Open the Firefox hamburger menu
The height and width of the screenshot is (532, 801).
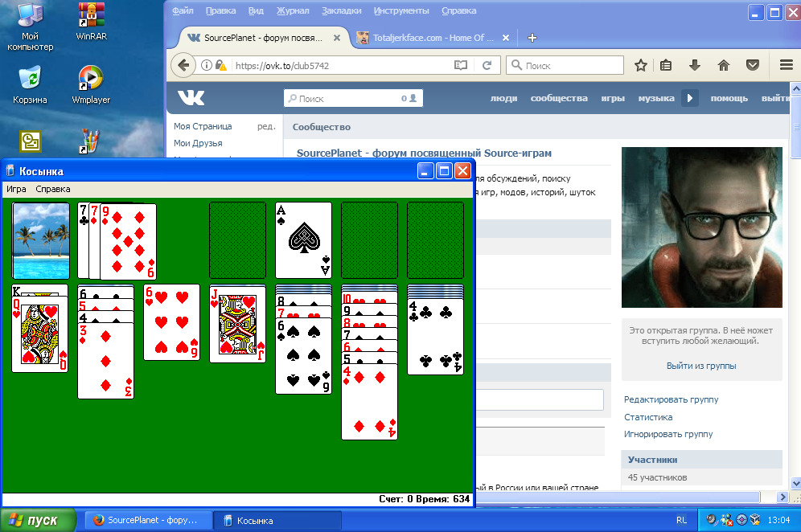[x=787, y=66]
